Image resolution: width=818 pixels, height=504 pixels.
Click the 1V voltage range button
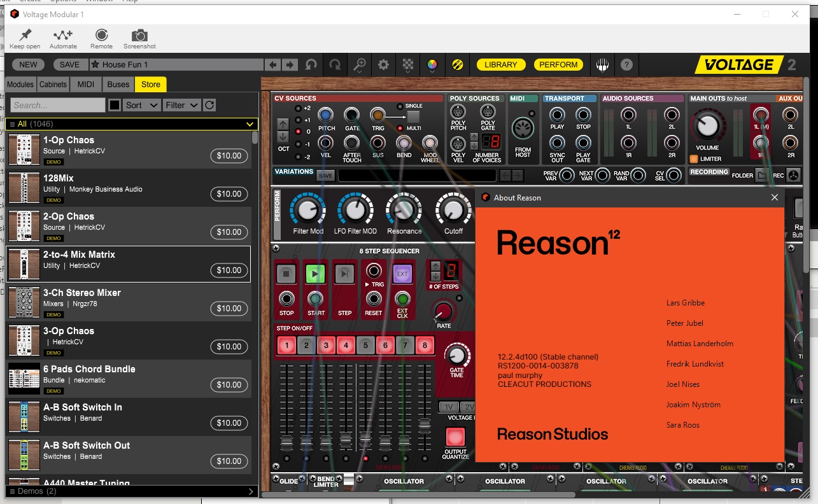[x=449, y=407]
